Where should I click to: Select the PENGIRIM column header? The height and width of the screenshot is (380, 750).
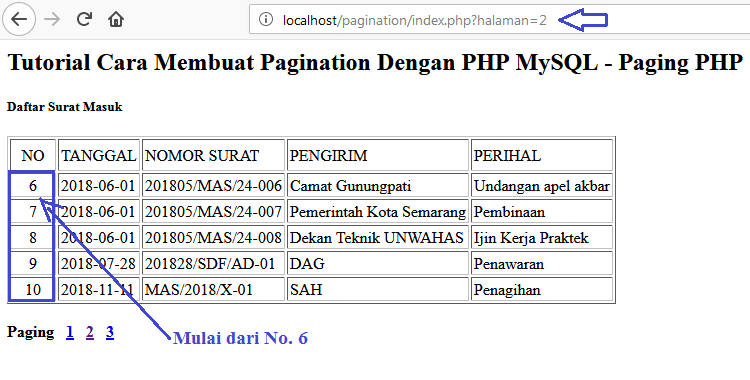[x=378, y=156]
